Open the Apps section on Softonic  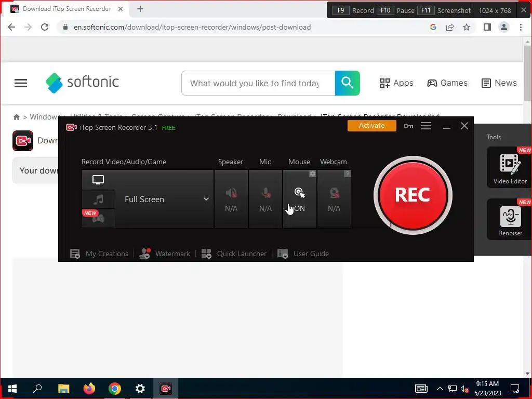396,83
